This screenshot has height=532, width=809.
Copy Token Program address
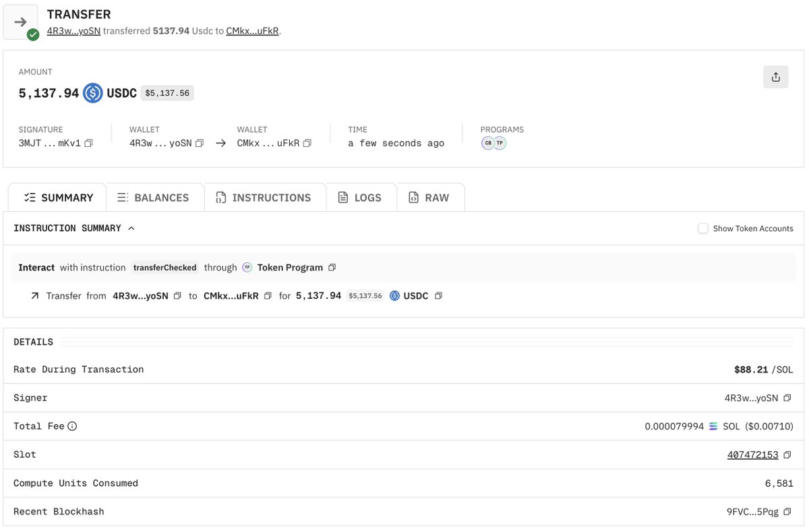pyautogui.click(x=332, y=268)
